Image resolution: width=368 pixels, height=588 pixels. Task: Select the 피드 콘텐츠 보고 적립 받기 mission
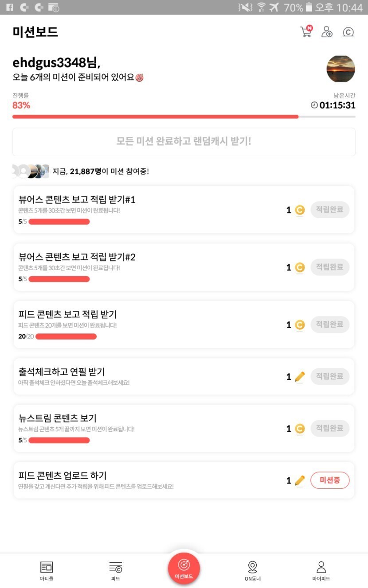click(x=133, y=324)
